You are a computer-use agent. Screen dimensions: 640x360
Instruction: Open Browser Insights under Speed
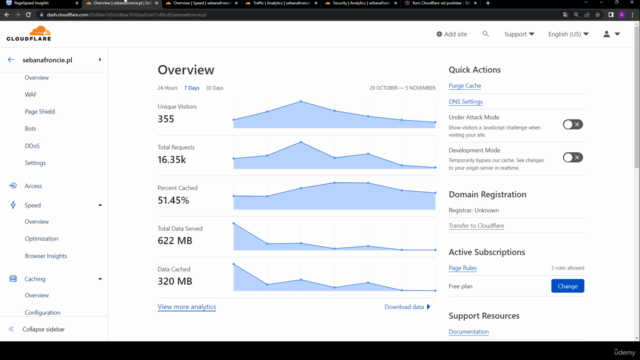[46, 256]
